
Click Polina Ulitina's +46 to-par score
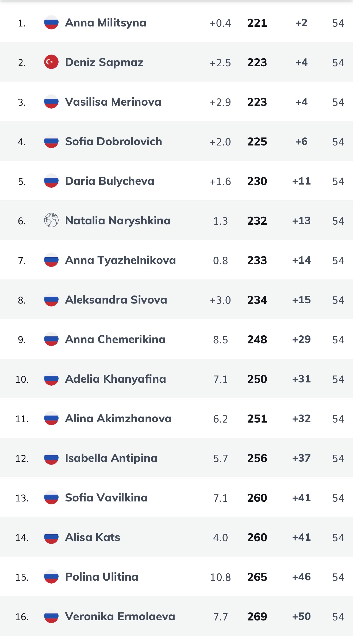pos(301,577)
